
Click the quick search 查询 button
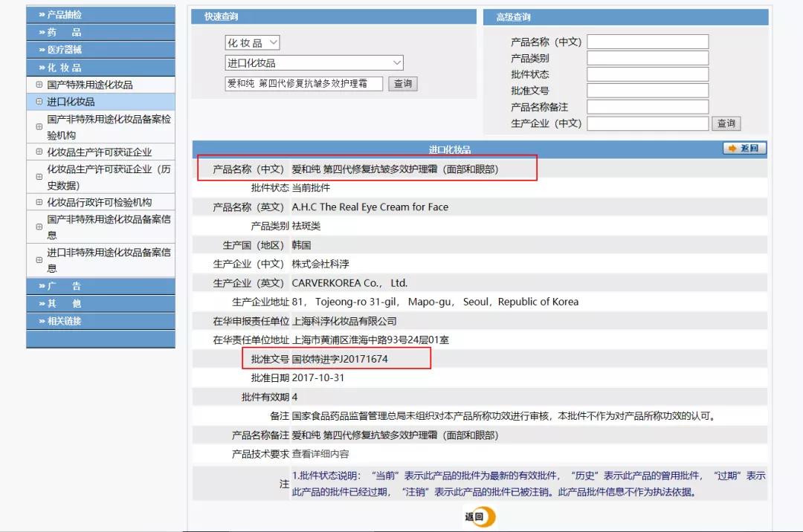click(402, 83)
